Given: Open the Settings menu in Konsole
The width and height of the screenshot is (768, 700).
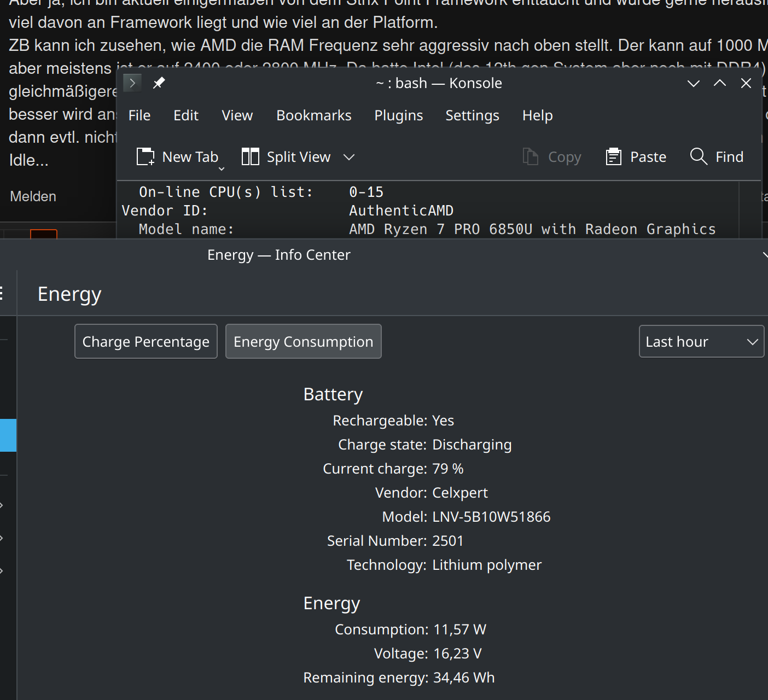Looking at the screenshot, I should pos(472,115).
